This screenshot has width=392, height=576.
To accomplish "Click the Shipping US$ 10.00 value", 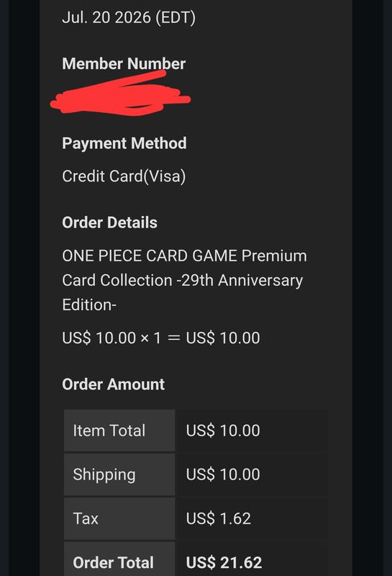I will pos(223,474).
